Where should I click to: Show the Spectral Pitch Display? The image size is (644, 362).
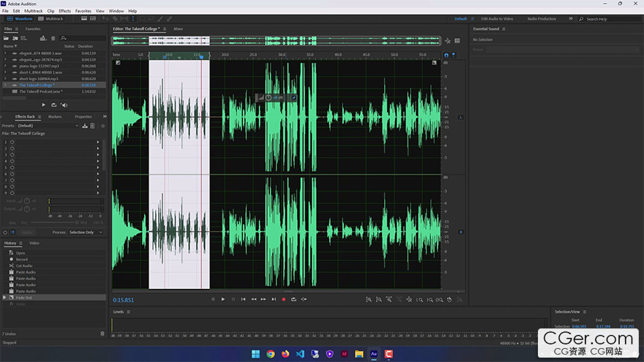[x=93, y=19]
